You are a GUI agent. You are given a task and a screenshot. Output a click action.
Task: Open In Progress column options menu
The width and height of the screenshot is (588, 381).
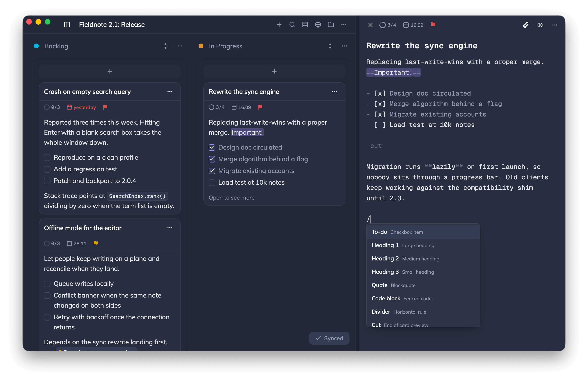point(345,46)
